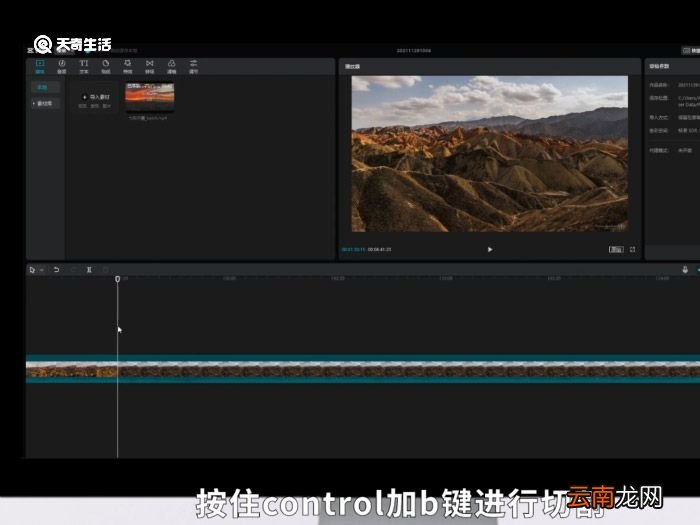Open the Audio tab with the music note icon

pos(62,67)
